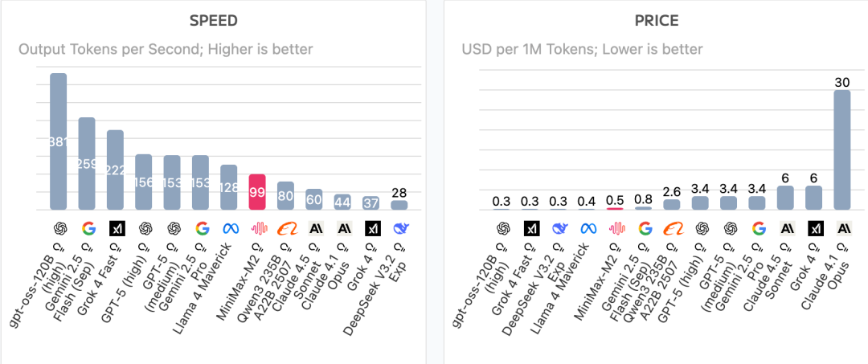The width and height of the screenshot is (868, 364).
Task: Click the xAI logo beneath the 222 bar
Action: [116, 228]
